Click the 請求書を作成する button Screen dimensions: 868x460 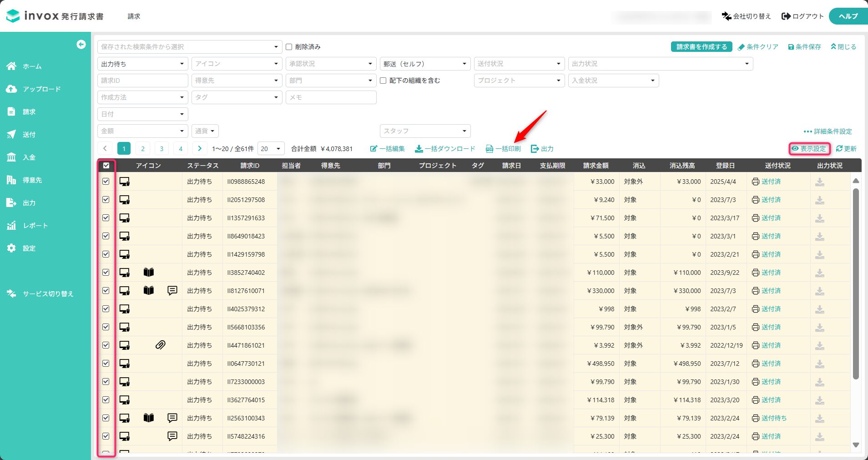pyautogui.click(x=701, y=47)
